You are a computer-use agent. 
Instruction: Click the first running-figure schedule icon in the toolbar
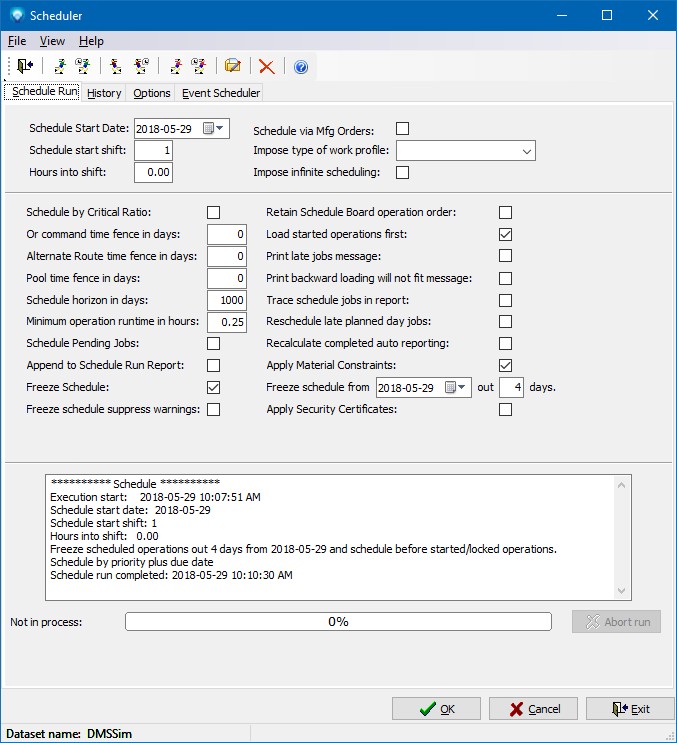pos(61,66)
